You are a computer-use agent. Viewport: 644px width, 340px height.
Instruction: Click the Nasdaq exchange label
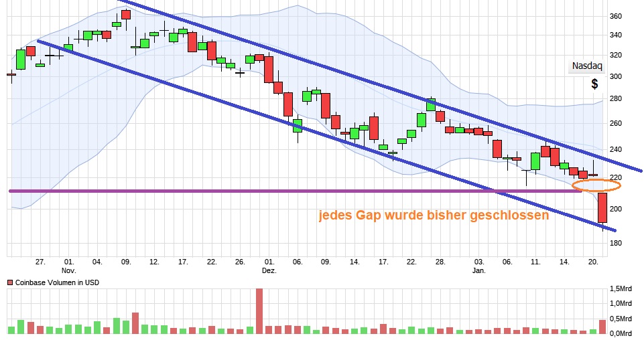[x=587, y=66]
